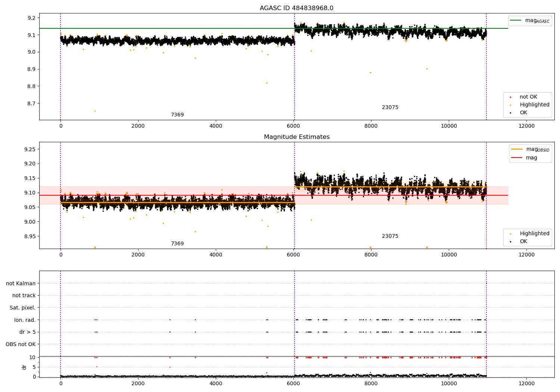
Task: Select the orange mag OBSID legend line sample
Action: tap(517, 149)
